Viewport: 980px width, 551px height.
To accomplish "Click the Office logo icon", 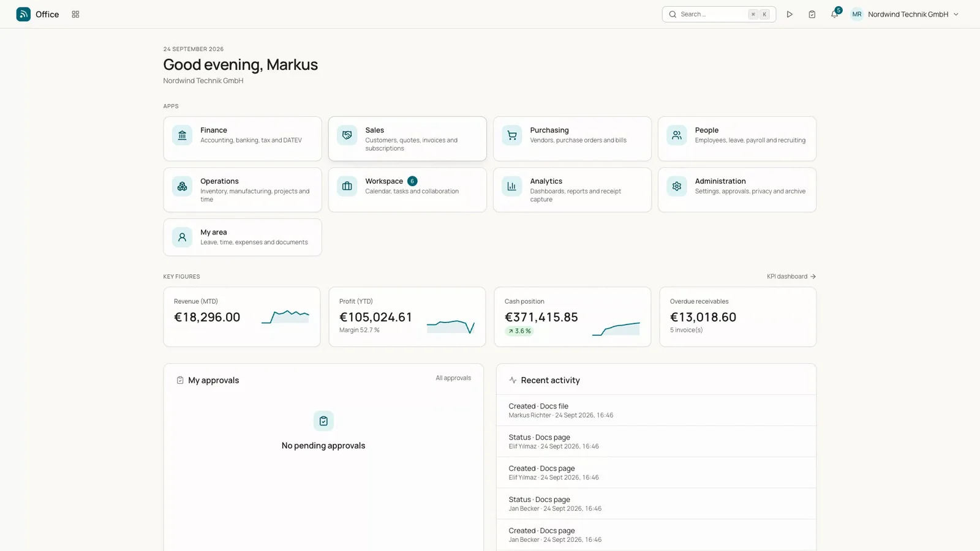I will click(x=23, y=14).
